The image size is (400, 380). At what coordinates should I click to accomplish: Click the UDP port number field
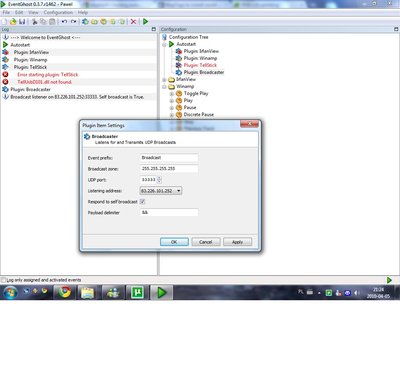pos(148,180)
